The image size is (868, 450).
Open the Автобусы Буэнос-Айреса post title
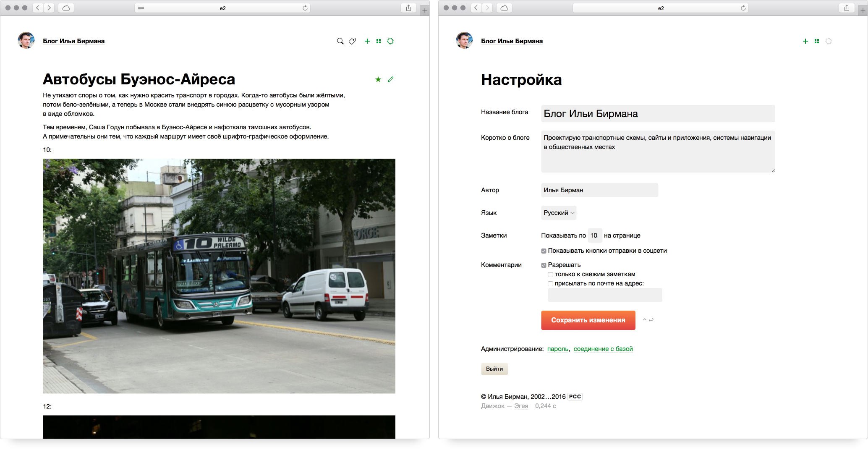[x=139, y=79]
